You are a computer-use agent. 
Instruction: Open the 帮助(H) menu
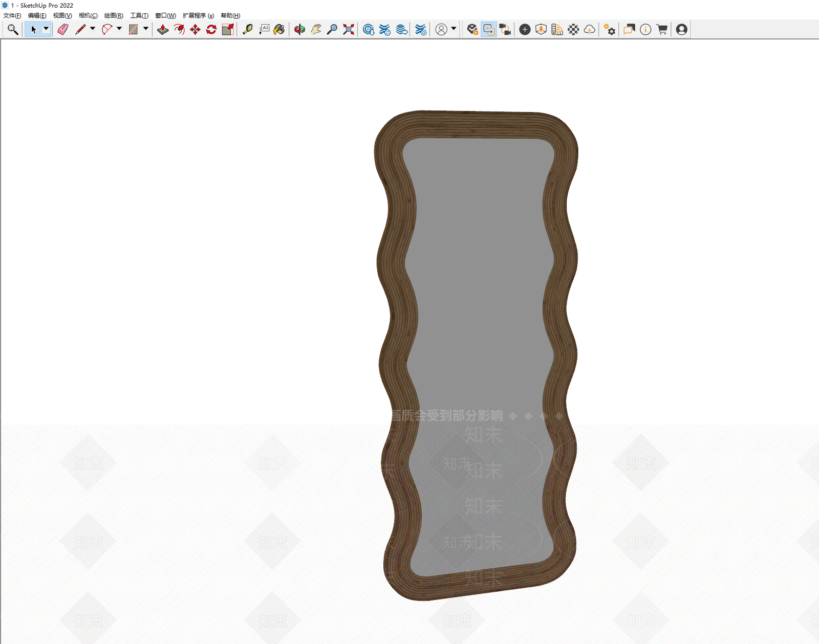(230, 15)
